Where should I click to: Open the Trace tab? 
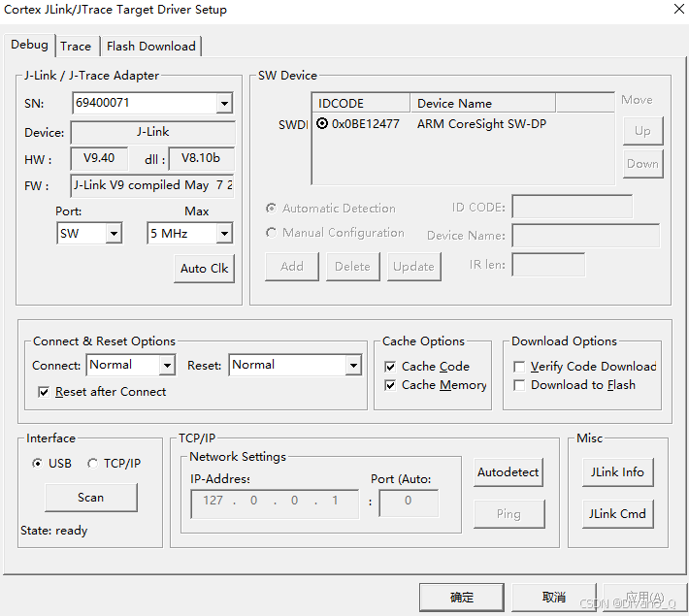click(76, 47)
